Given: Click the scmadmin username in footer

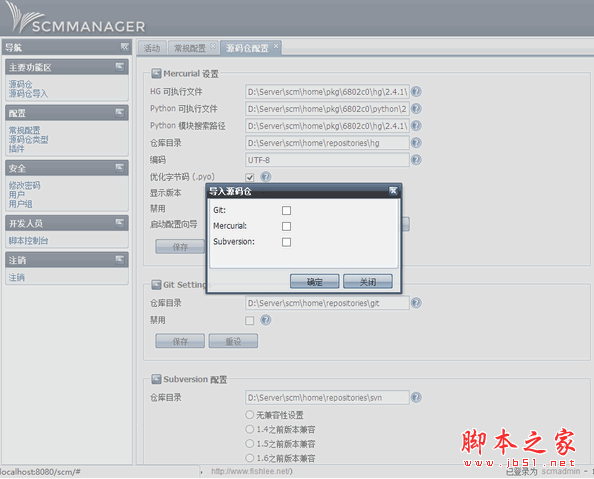Looking at the screenshot, I should (x=561, y=471).
